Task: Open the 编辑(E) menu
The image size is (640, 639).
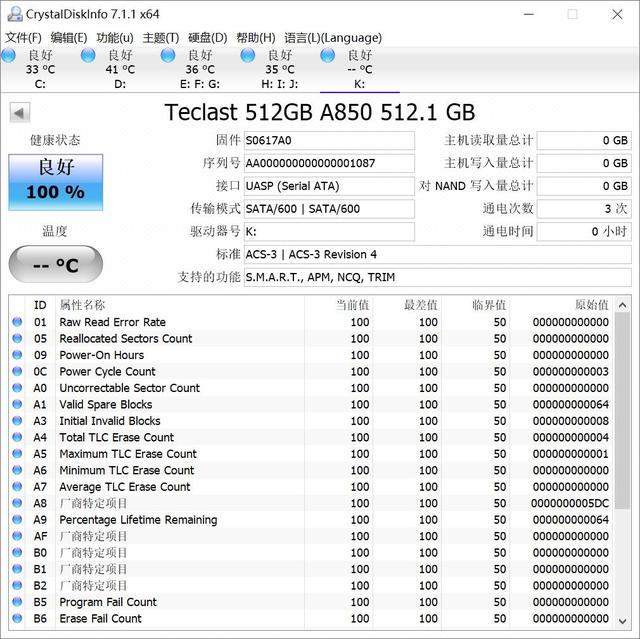Action: pos(69,38)
